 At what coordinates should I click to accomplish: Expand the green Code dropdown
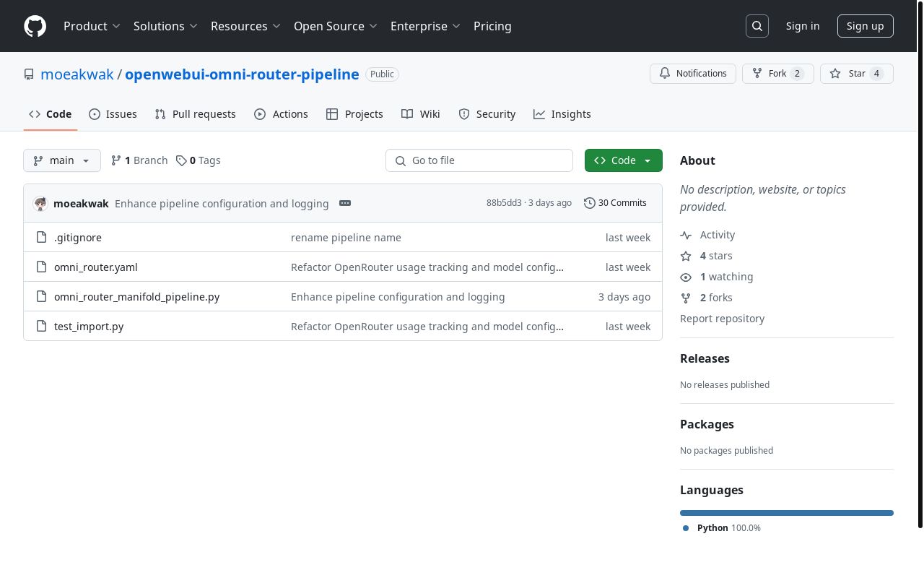[x=623, y=160]
